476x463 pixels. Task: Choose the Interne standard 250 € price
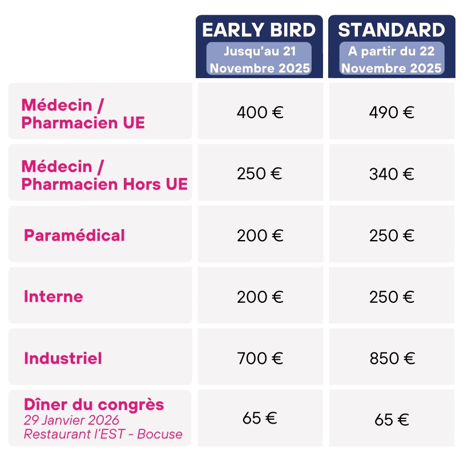tap(392, 297)
